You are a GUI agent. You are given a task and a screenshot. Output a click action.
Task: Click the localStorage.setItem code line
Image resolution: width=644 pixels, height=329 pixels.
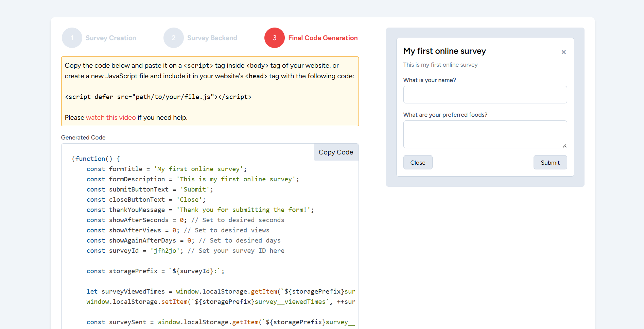(221, 302)
